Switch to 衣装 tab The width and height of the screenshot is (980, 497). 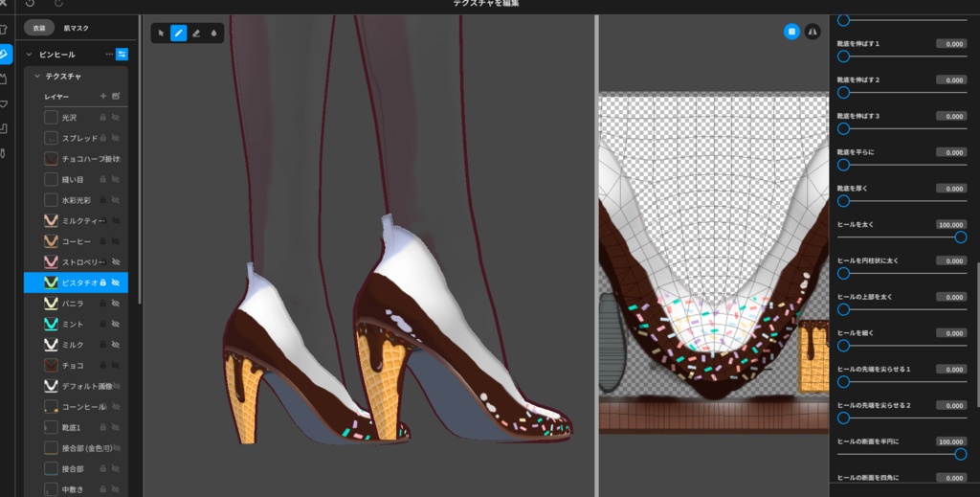(39, 28)
